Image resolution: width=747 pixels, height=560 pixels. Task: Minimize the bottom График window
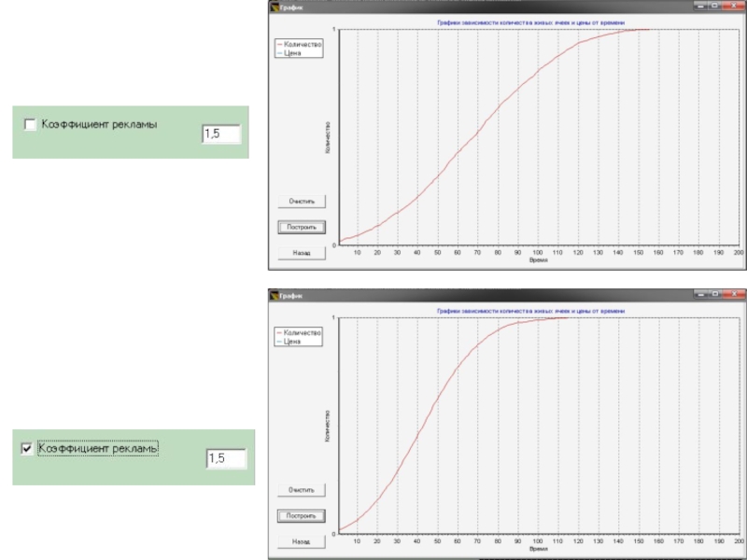700,294
